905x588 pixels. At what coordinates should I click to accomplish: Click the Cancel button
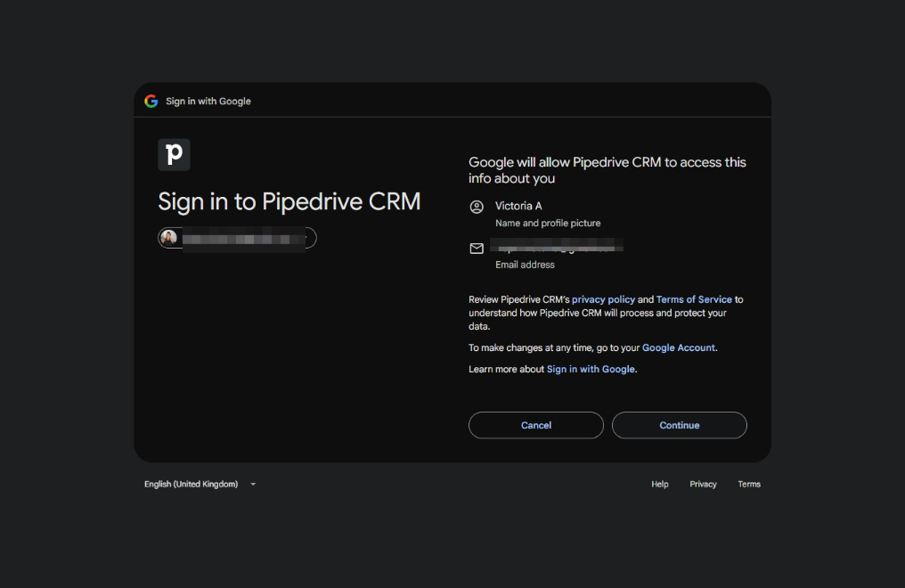536,425
